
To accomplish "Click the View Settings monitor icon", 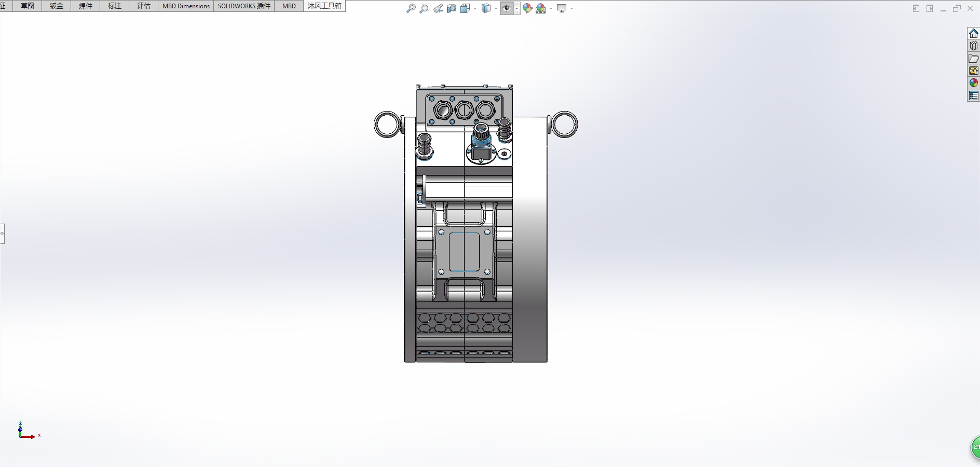I will [562, 8].
